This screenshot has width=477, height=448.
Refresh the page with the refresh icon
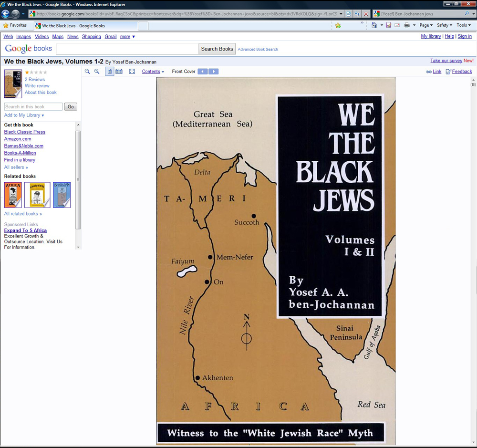tap(357, 14)
